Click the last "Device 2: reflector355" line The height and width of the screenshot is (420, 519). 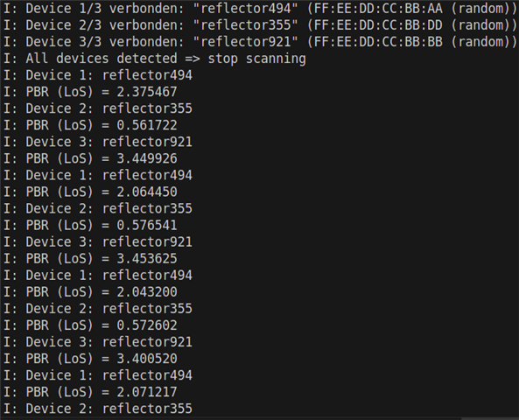98,409
